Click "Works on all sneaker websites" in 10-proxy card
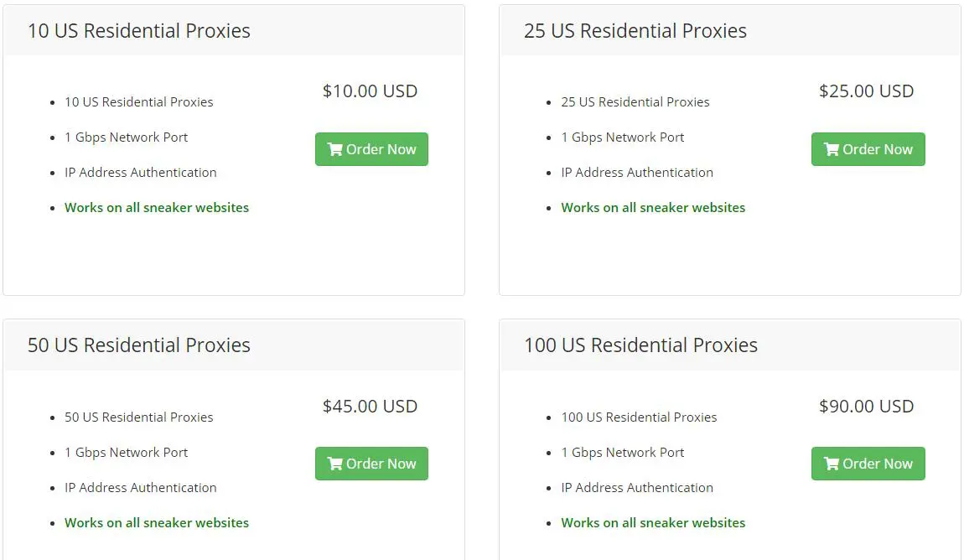This screenshot has height=560, width=964. tap(157, 208)
